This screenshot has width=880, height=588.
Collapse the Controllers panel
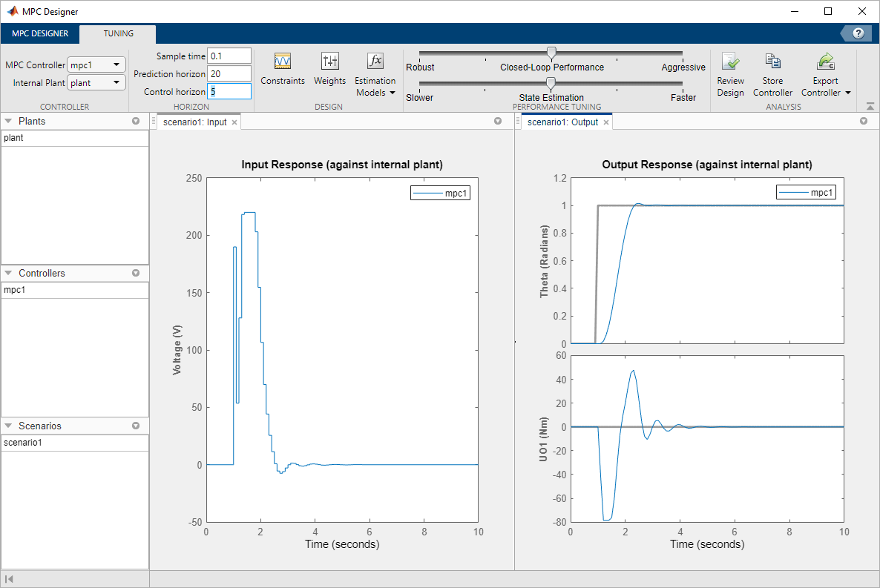point(8,274)
